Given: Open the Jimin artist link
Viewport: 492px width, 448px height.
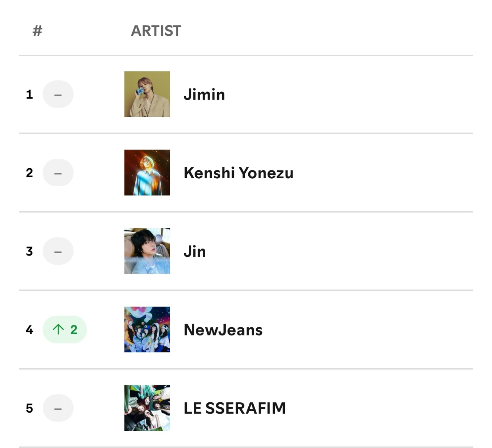Looking at the screenshot, I should [204, 95].
